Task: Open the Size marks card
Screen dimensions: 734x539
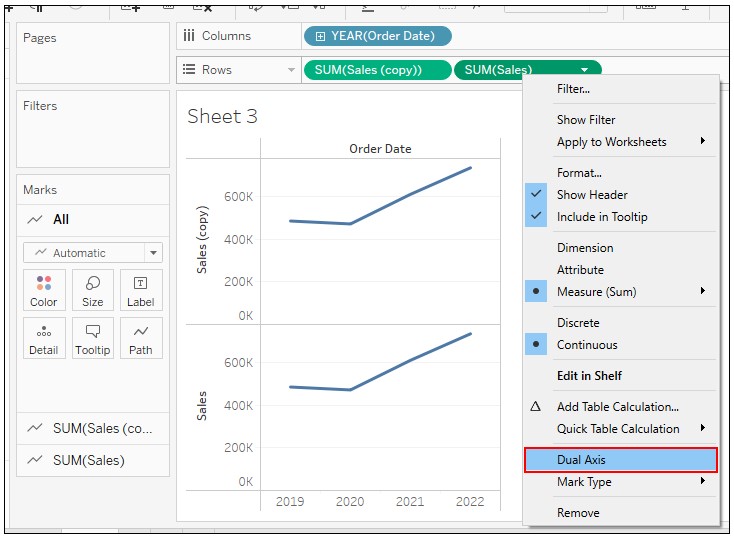Action: 93,290
